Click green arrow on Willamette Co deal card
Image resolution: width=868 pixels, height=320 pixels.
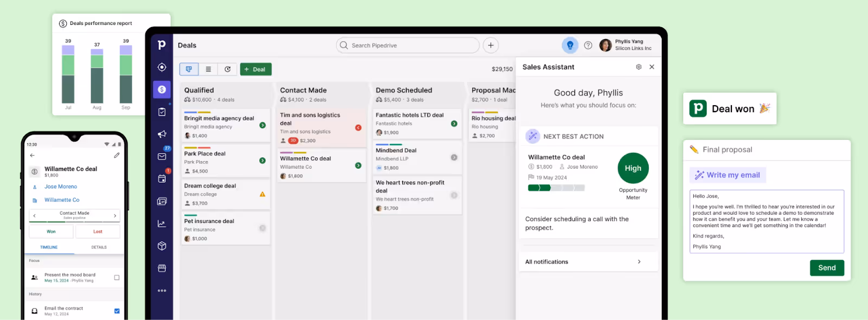[358, 165]
